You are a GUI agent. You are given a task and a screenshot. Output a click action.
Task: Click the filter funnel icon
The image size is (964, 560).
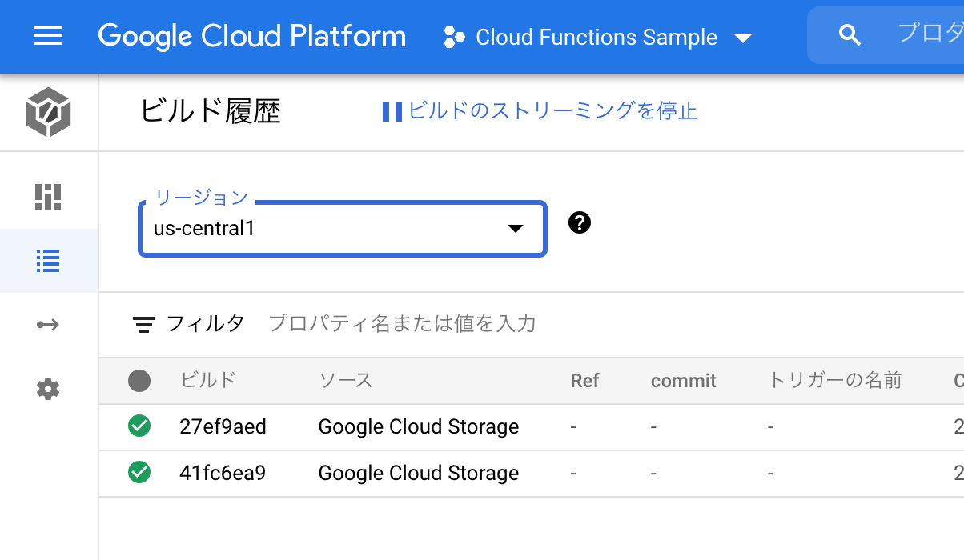point(143,324)
